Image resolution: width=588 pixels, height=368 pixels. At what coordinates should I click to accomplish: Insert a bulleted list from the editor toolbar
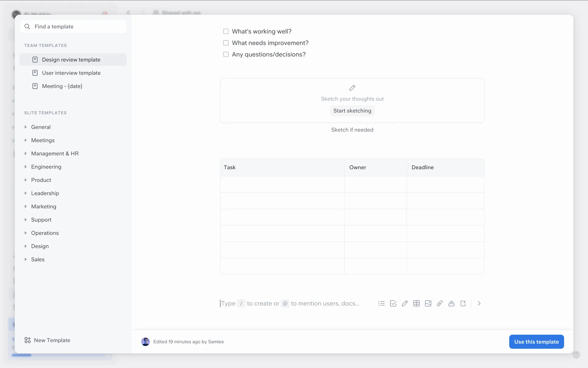(x=381, y=303)
